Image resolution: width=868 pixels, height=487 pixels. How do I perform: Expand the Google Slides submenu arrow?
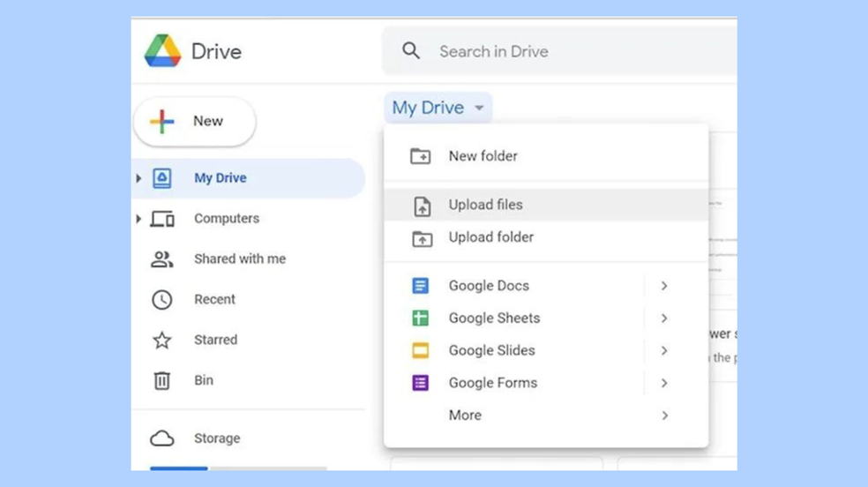click(x=663, y=351)
